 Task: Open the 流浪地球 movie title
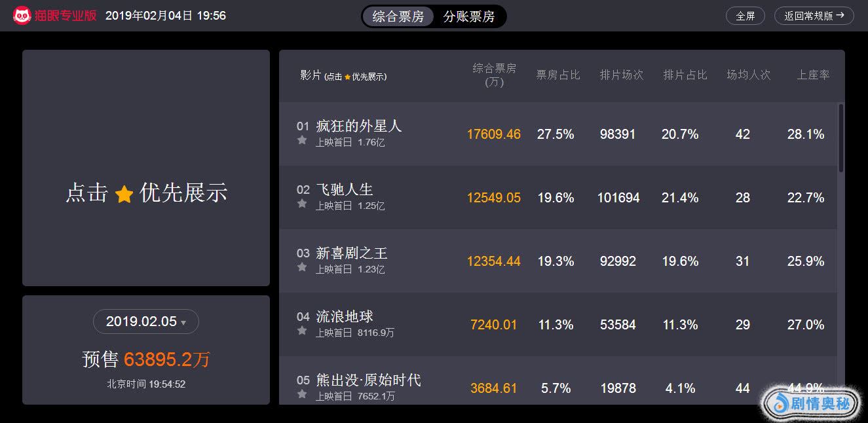(345, 316)
